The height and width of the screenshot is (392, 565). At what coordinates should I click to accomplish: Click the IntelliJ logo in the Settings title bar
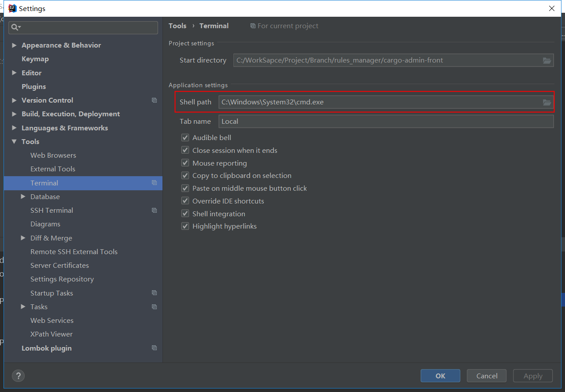[12, 8]
